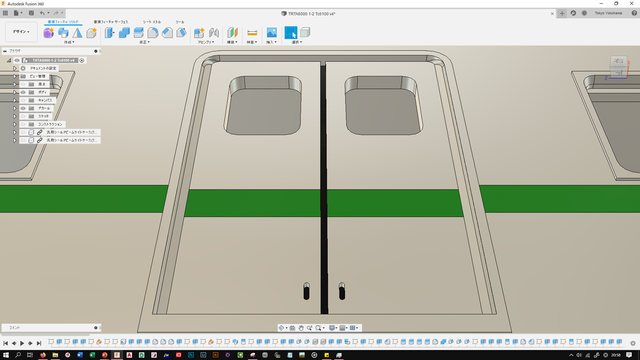
Task: Switch to the ソリッド (Solid) tab
Action: 63,22
